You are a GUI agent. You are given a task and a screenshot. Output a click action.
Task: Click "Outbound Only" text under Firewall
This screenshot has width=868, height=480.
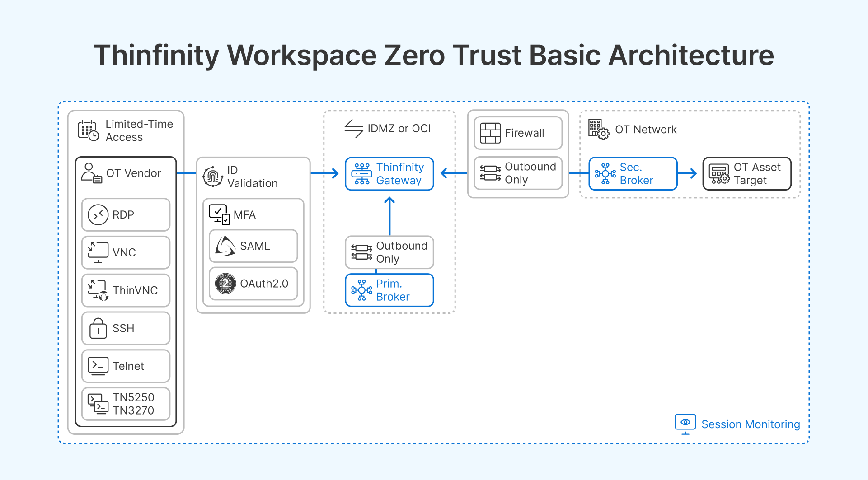click(530, 173)
